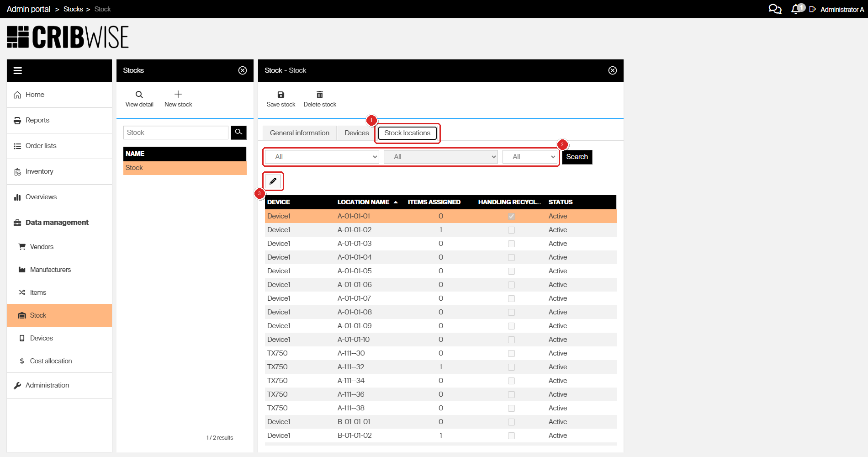Sort by Handling recycl... column header
The height and width of the screenshot is (457, 868).
[x=509, y=202]
